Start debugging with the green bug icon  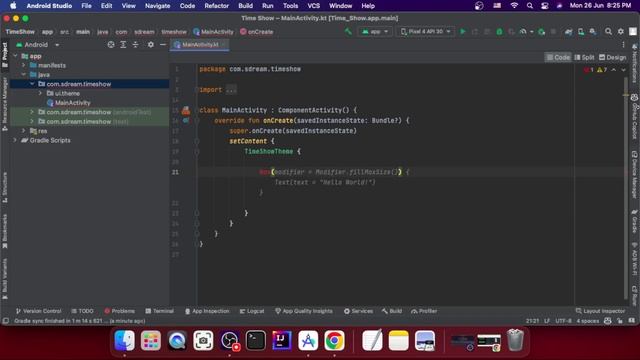499,31
